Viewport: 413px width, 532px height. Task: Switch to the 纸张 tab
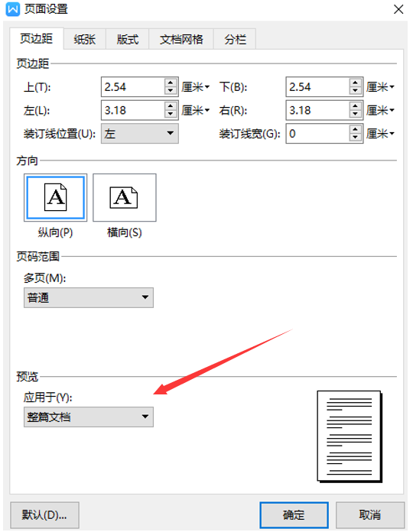coord(84,39)
